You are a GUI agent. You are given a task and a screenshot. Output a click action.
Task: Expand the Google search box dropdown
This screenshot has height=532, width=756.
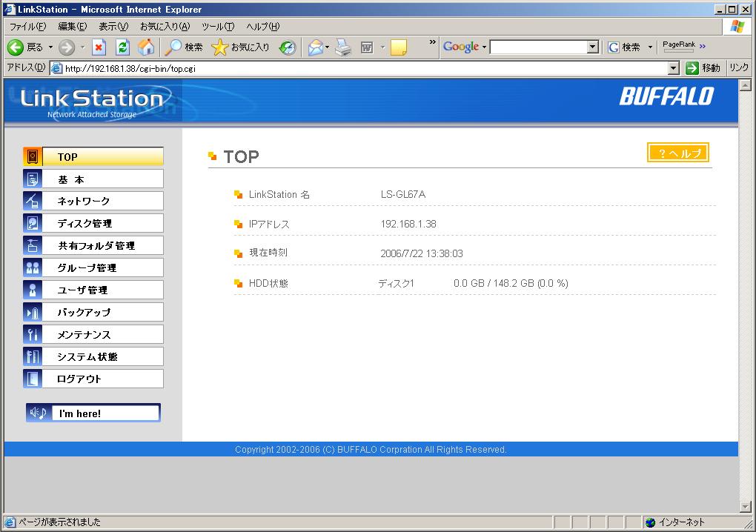click(592, 47)
